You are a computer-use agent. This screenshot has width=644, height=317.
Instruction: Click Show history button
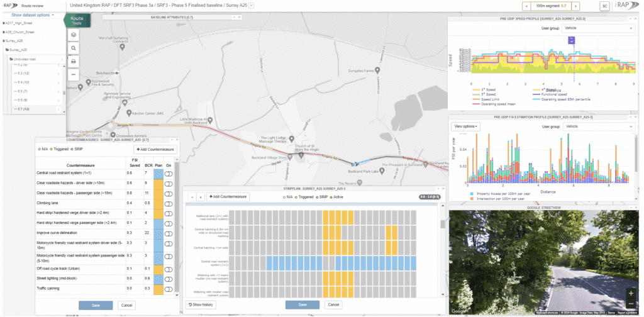tap(201, 304)
